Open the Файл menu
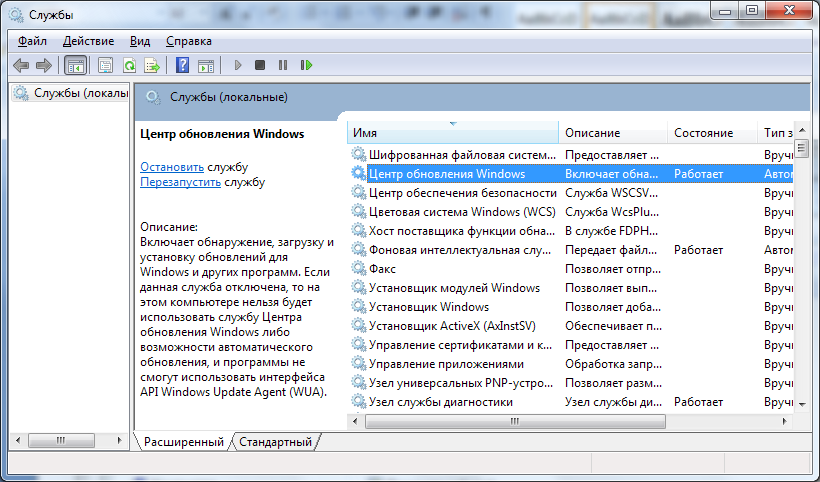 point(32,41)
